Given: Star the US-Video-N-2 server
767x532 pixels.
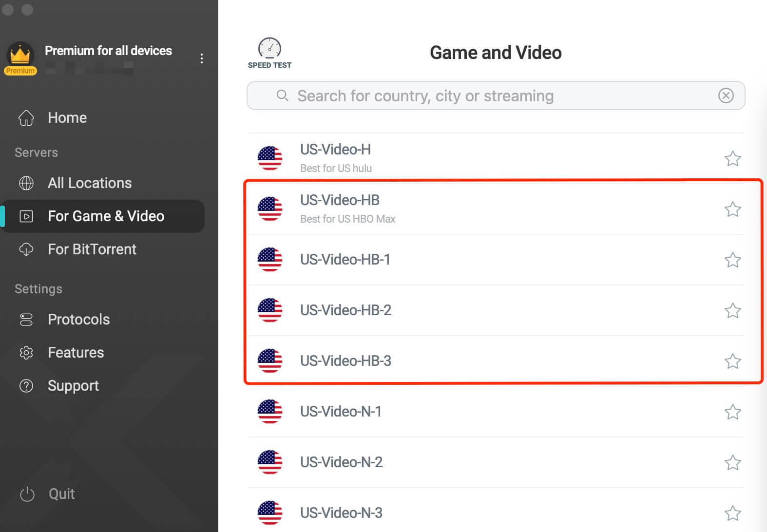Looking at the screenshot, I should click(732, 463).
